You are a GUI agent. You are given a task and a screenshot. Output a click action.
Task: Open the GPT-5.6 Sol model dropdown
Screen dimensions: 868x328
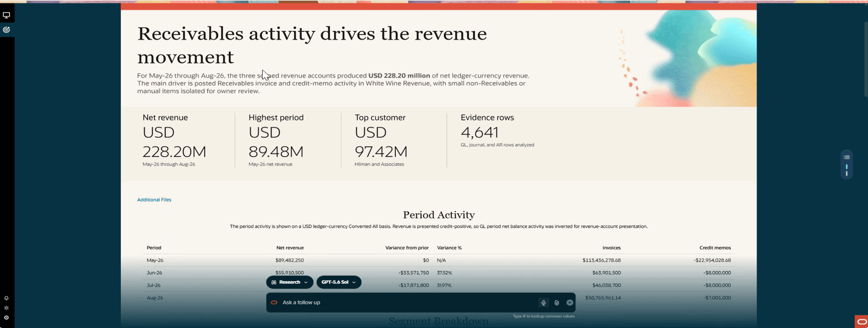click(339, 282)
